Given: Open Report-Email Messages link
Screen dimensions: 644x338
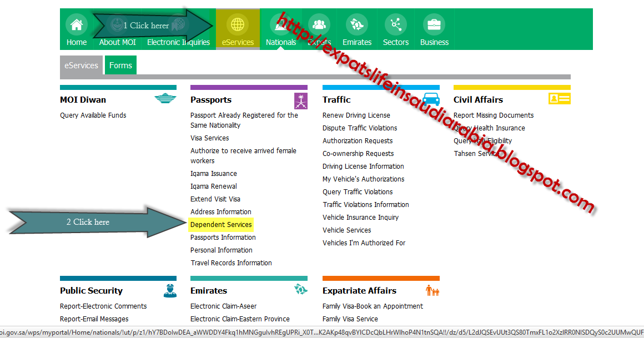Looking at the screenshot, I should click(94, 319).
